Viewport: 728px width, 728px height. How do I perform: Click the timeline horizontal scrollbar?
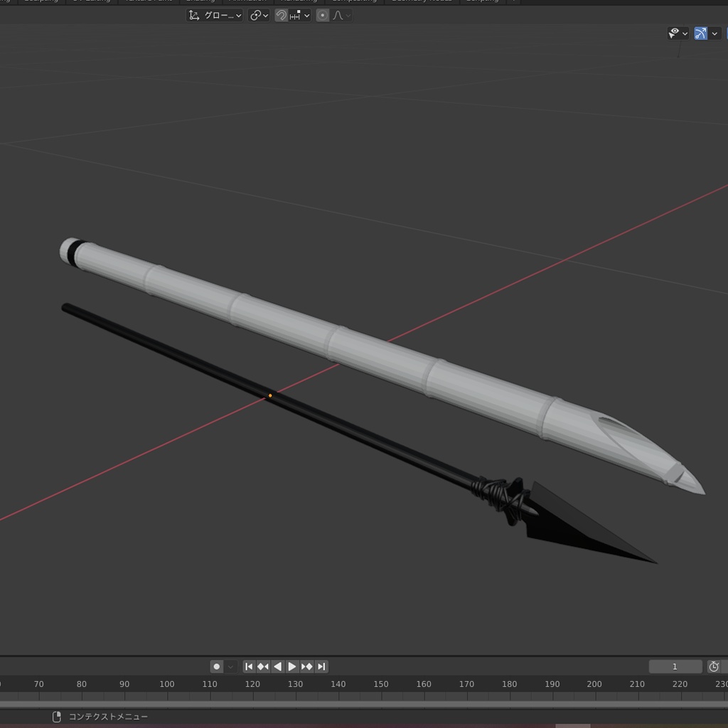tap(364, 705)
